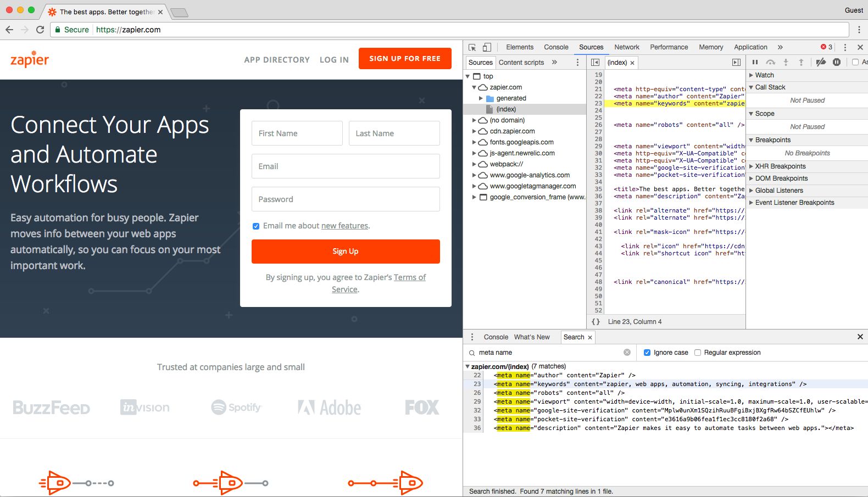Viewport: 868px width, 497px height.
Task: Open search result on line 36 description meta
Action: 665,428
